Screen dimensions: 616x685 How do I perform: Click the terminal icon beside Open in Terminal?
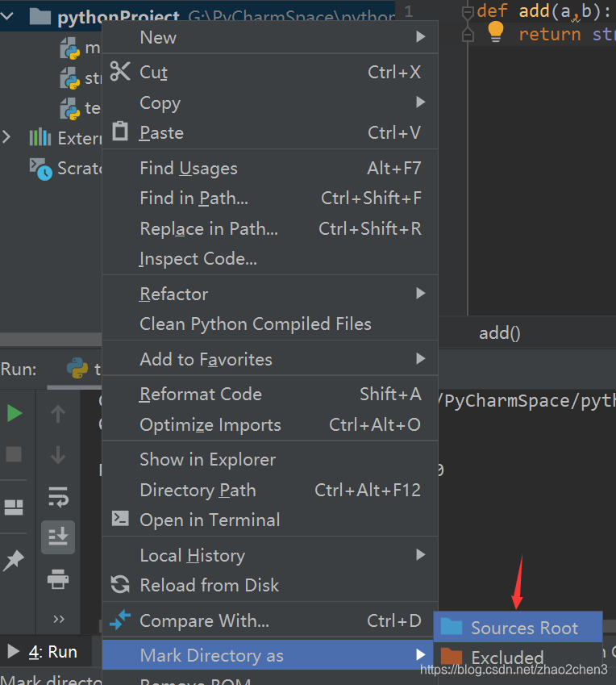pos(120,518)
